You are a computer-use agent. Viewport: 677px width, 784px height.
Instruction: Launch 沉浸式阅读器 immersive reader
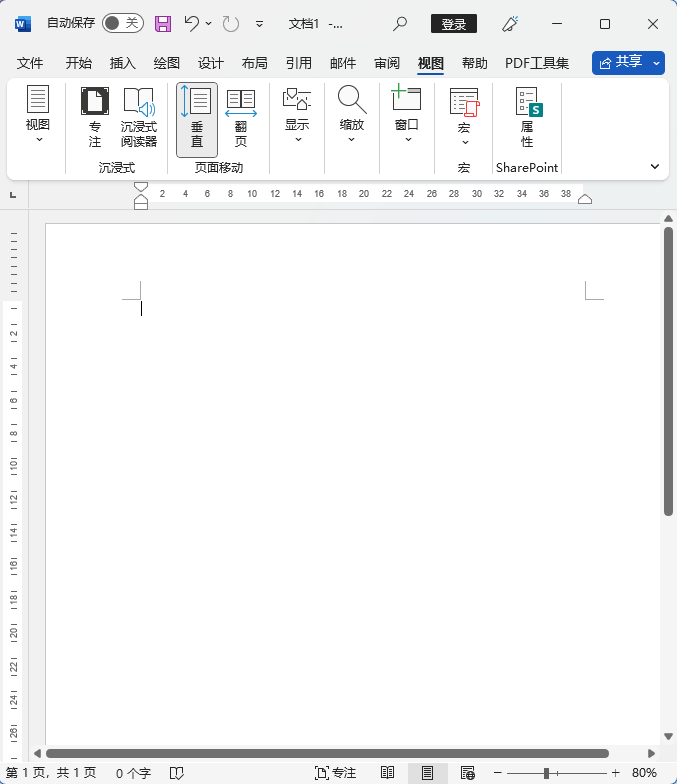coord(138,118)
